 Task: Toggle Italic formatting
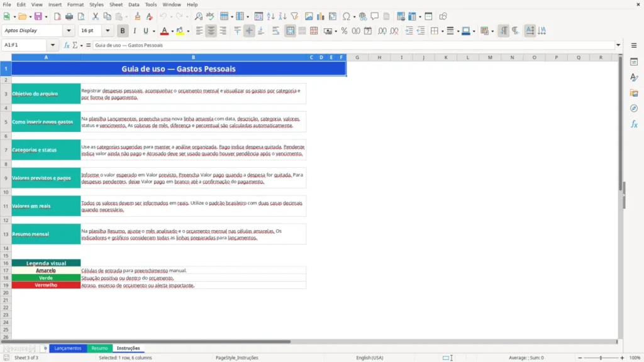[135, 31]
